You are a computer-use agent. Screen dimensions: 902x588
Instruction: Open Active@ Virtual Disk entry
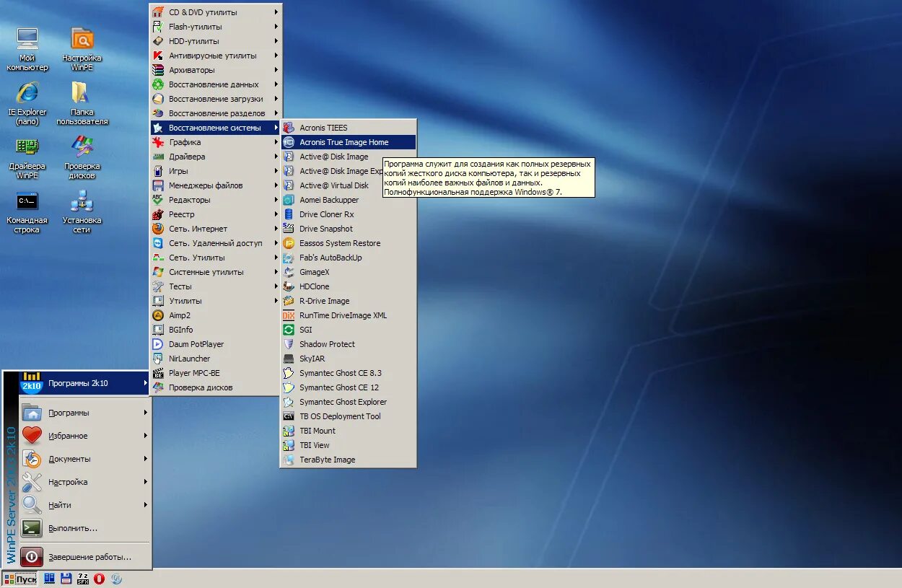pos(348,185)
